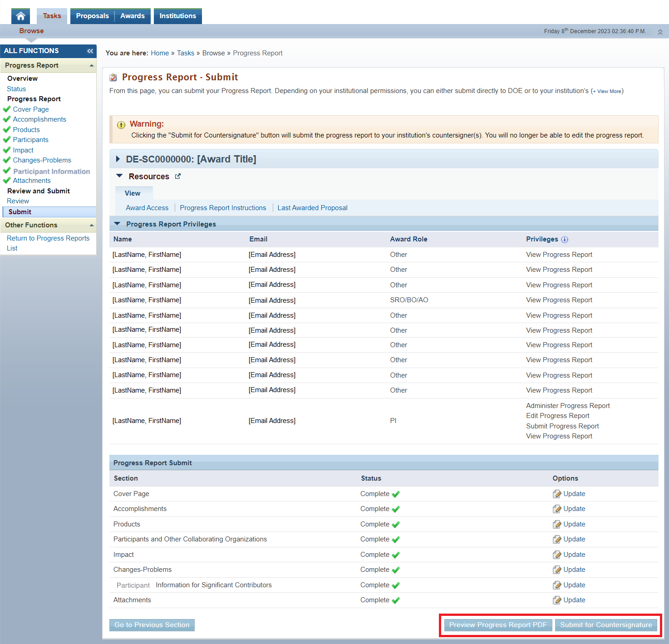Click Go to Previous Section button
The width and height of the screenshot is (669, 644).
[x=152, y=625]
